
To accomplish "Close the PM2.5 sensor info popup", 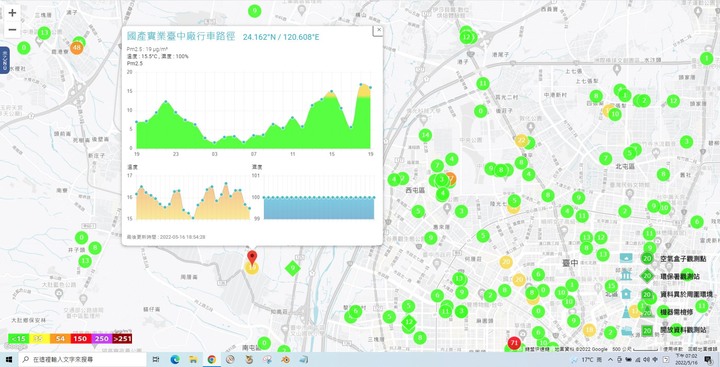I will pyautogui.click(x=378, y=30).
